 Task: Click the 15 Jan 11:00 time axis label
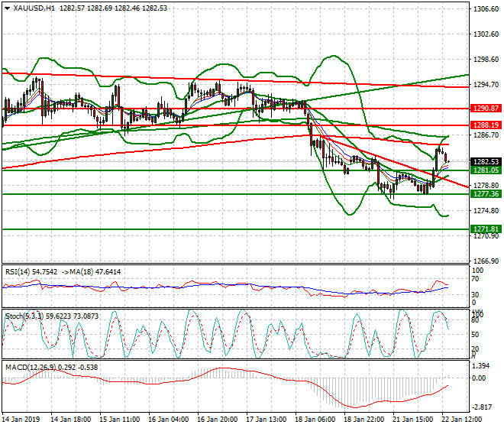(120, 420)
